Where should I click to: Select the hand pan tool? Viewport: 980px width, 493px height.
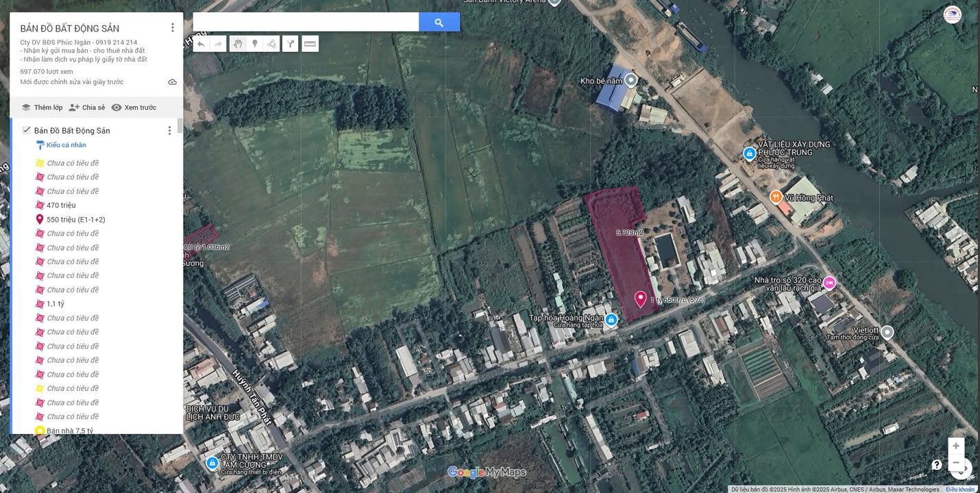point(237,44)
